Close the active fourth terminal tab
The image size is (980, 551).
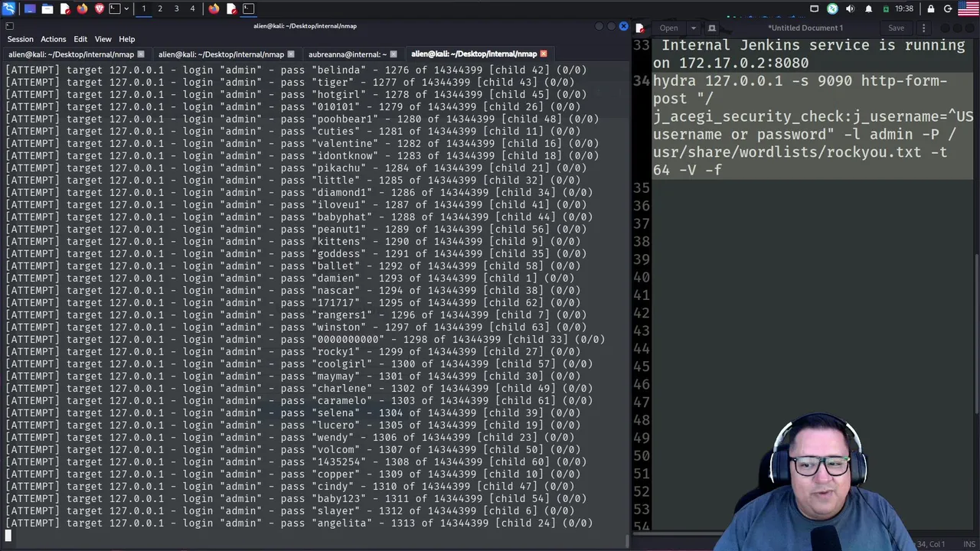544,54
